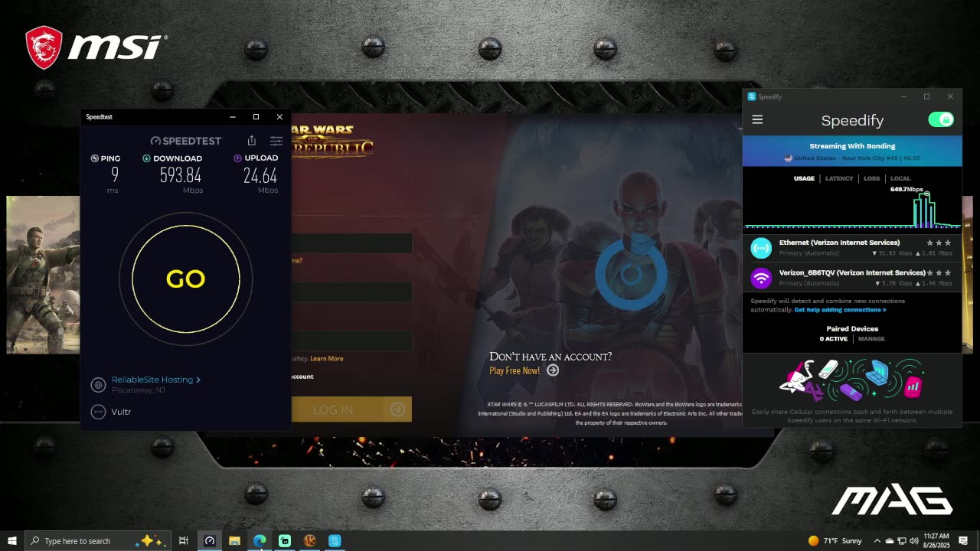
Task: Switch to LOSS graph tab
Action: [x=871, y=178]
